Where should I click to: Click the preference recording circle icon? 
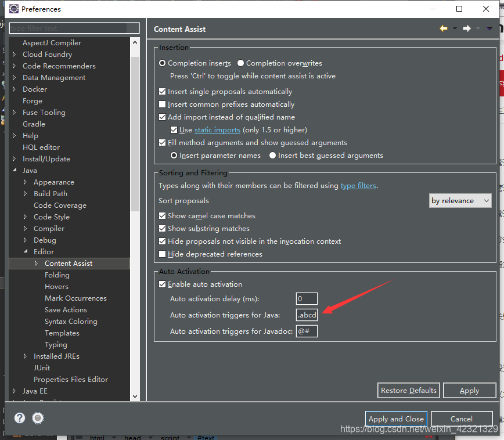[38, 418]
